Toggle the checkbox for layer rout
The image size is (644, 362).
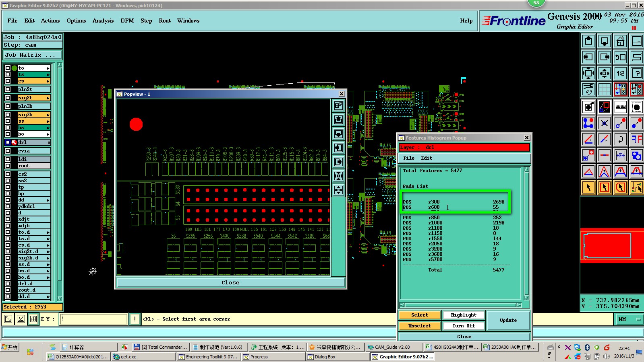tap(7, 166)
